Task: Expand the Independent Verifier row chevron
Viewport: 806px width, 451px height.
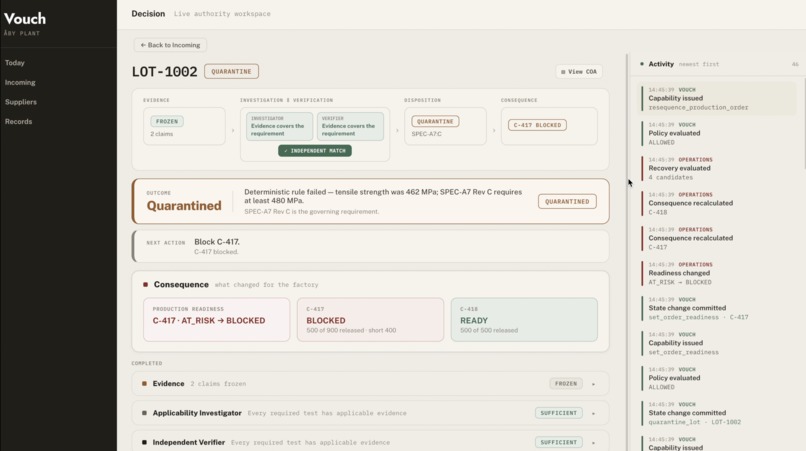Action: pos(593,443)
